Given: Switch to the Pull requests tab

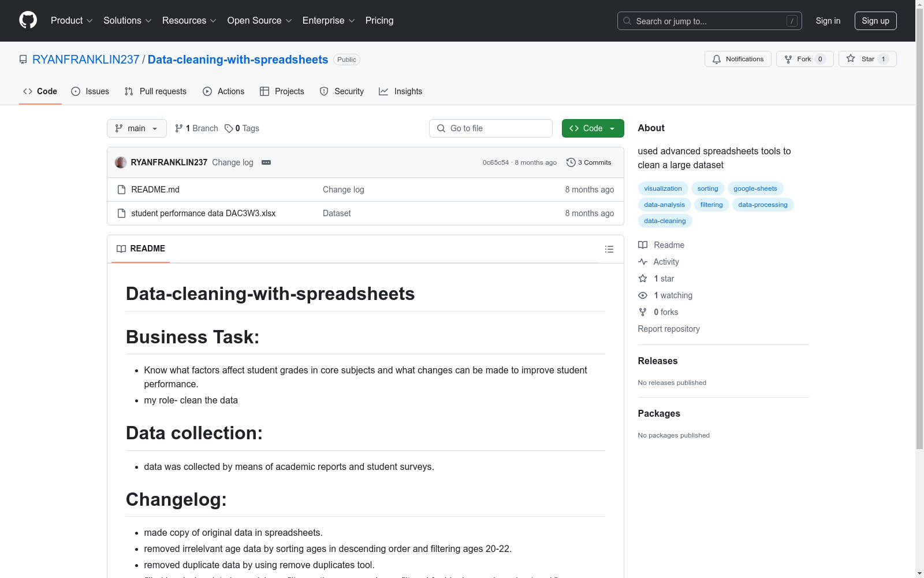Looking at the screenshot, I should (x=155, y=91).
